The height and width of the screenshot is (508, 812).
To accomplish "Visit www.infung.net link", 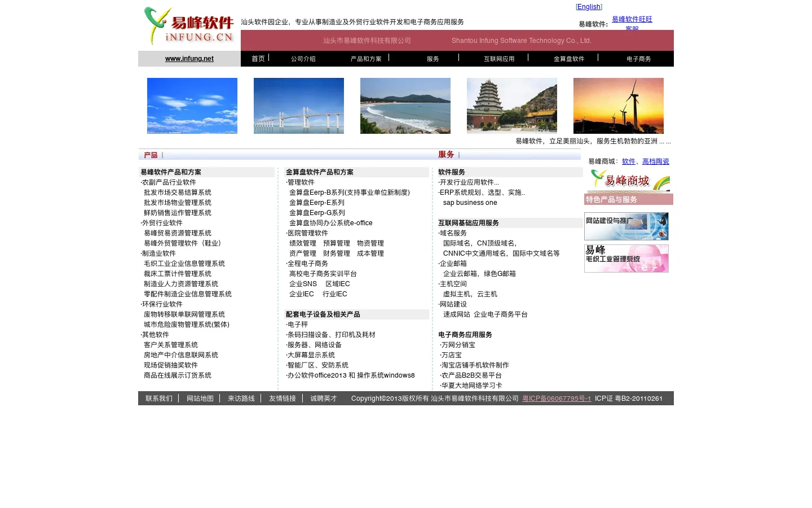I will (189, 59).
